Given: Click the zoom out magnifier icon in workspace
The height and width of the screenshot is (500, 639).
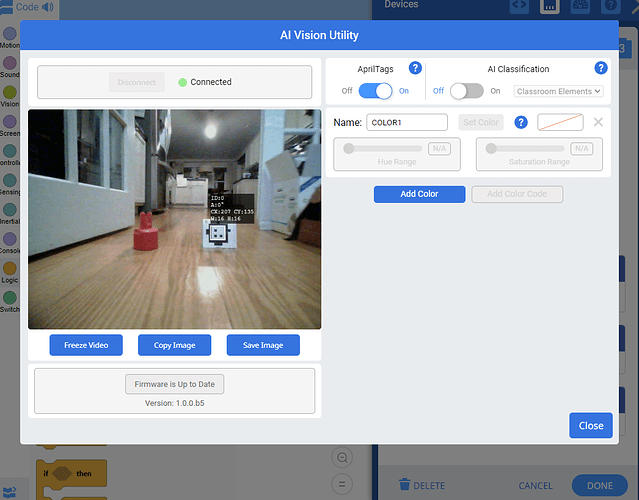Looking at the screenshot, I should click(342, 458).
